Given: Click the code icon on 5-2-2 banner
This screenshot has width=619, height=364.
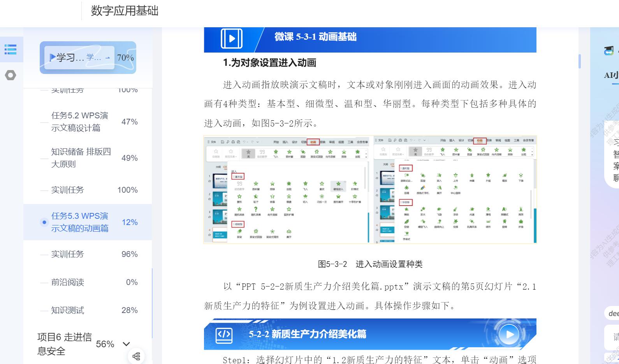Looking at the screenshot, I should tap(224, 334).
